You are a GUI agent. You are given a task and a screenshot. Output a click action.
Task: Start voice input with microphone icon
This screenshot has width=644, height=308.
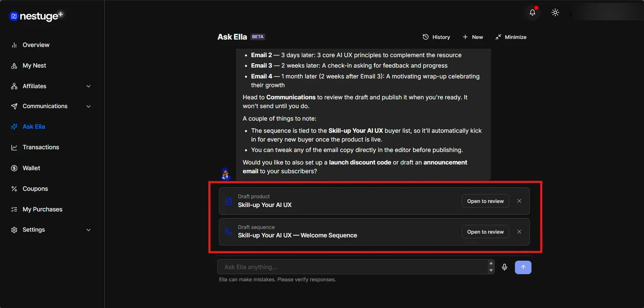click(x=504, y=267)
